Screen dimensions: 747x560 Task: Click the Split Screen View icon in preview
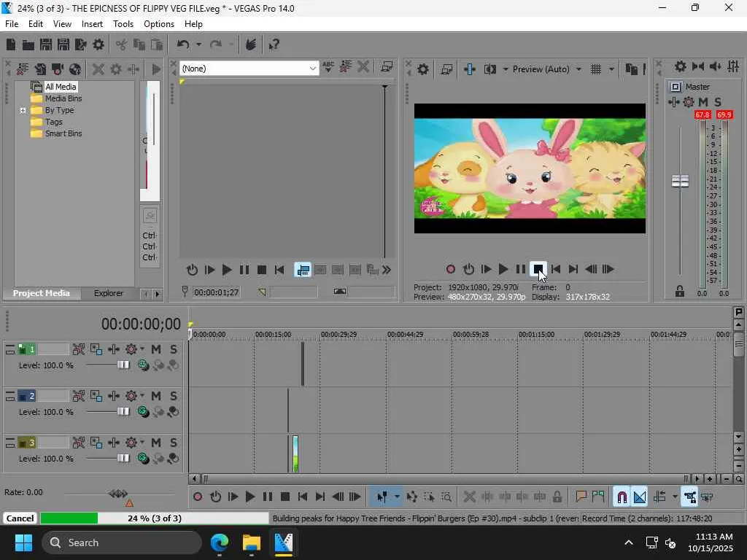490,69
